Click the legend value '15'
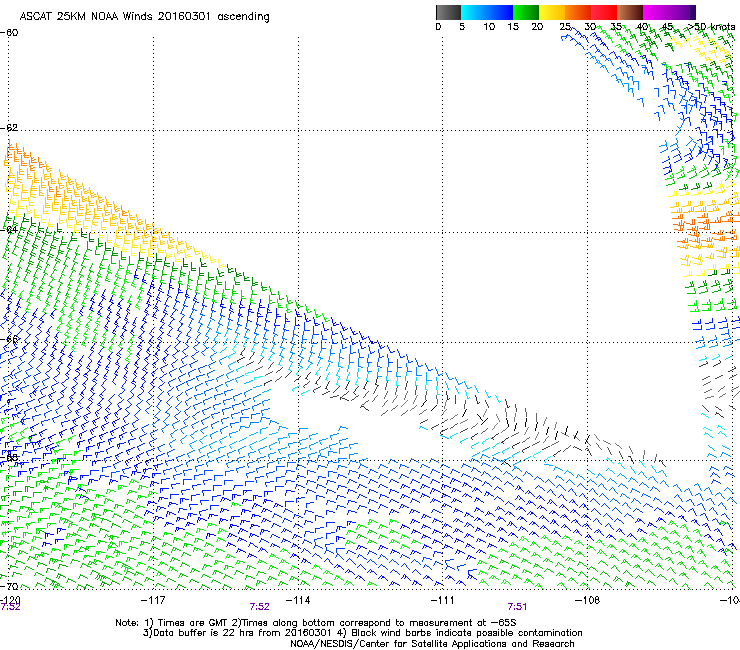 pyautogui.click(x=513, y=27)
